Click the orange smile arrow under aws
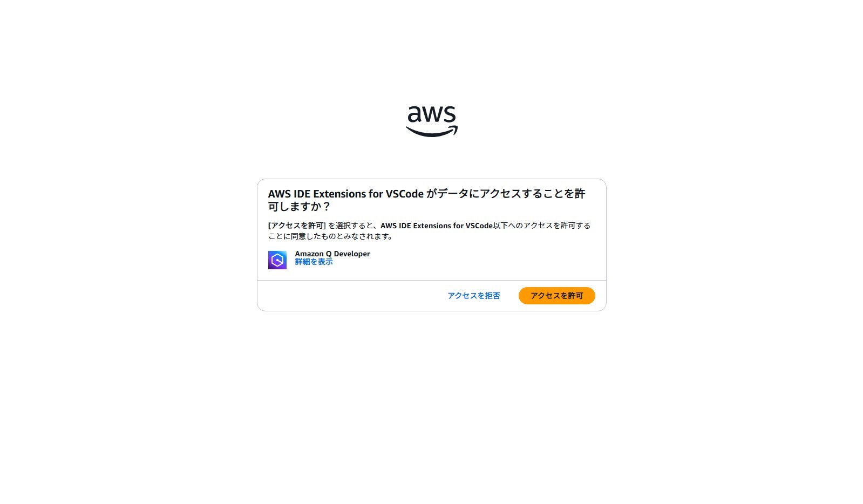Image resolution: width=863 pixels, height=504 pixels. pos(431,132)
